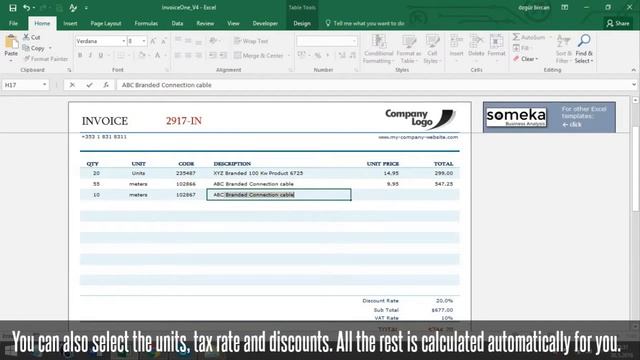640x360 pixels.
Task: Toggle italic formatting
Action: point(90,55)
